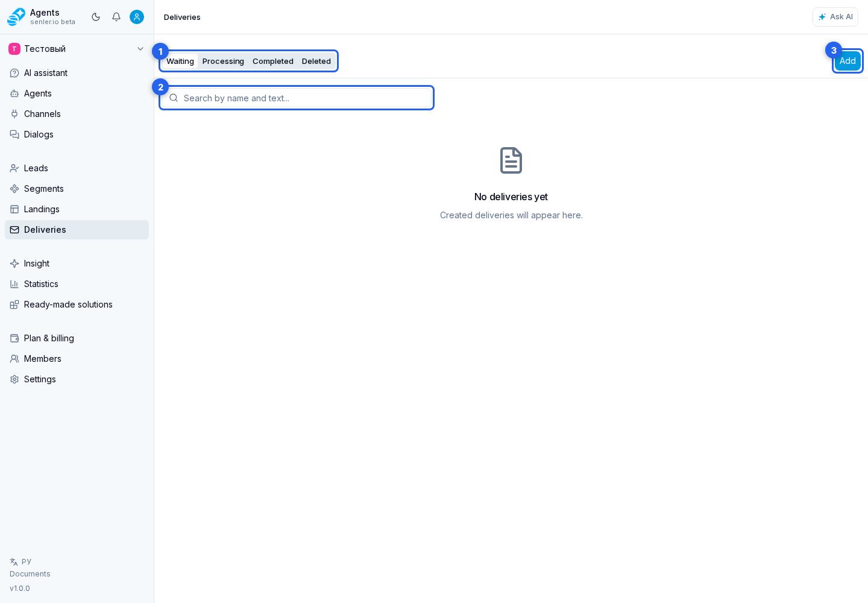Screen dimensions: 868x603
Task: Click the Deliveries page title
Action: click(x=182, y=17)
